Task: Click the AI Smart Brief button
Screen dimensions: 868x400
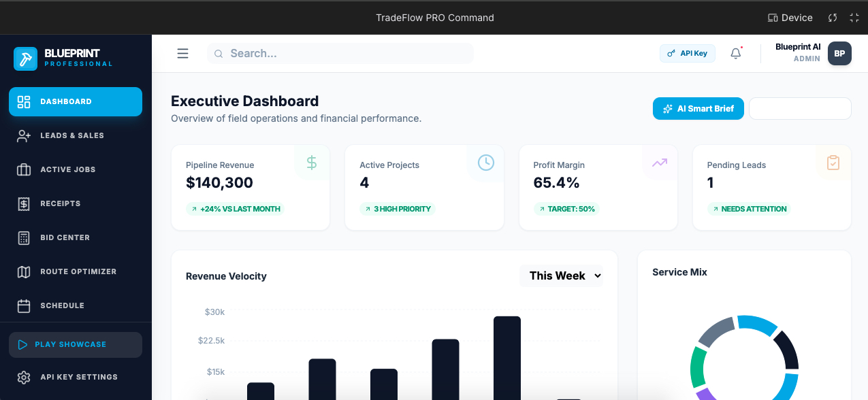Action: 698,108
